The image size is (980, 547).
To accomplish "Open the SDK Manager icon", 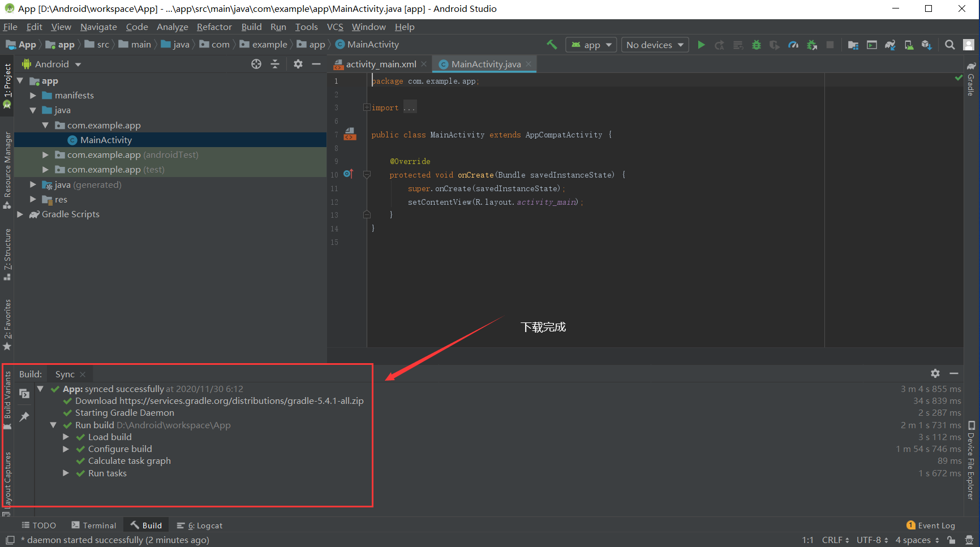I will click(x=926, y=45).
